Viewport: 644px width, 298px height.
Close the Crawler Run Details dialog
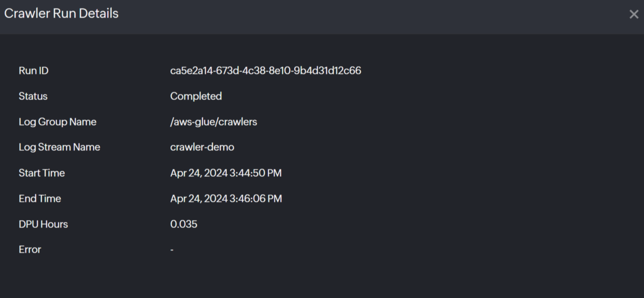pyautogui.click(x=634, y=14)
